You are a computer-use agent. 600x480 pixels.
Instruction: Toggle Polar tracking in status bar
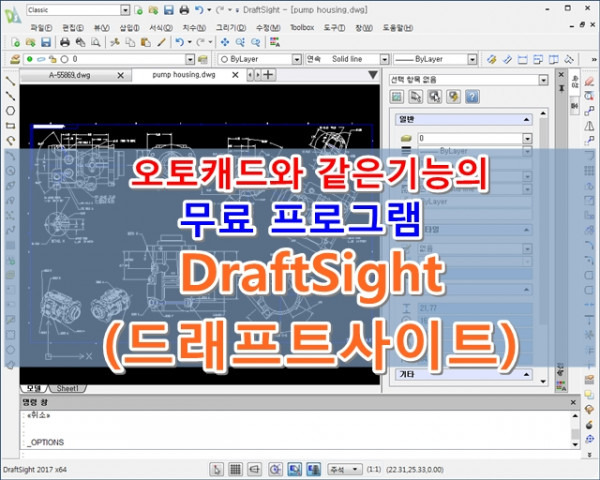(275, 469)
